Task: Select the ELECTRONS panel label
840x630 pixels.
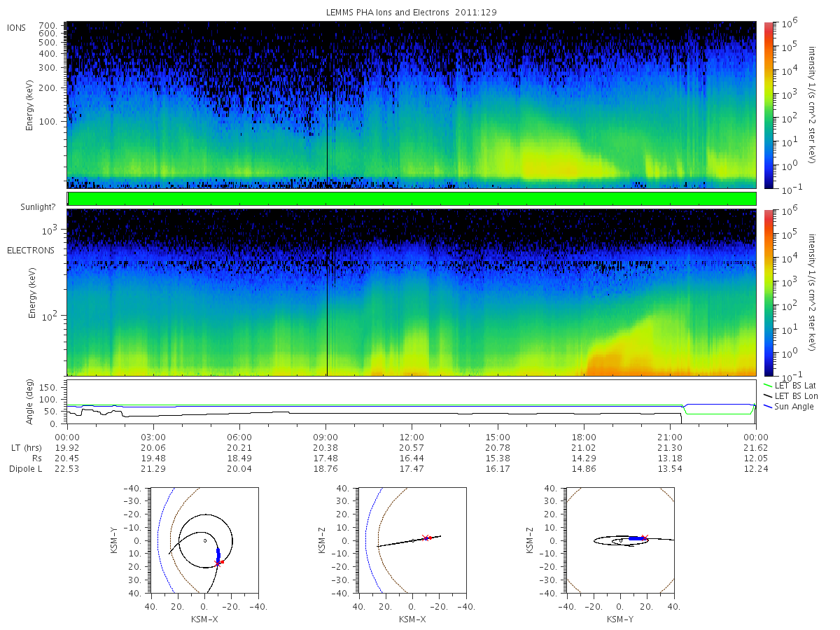Action: [x=31, y=251]
